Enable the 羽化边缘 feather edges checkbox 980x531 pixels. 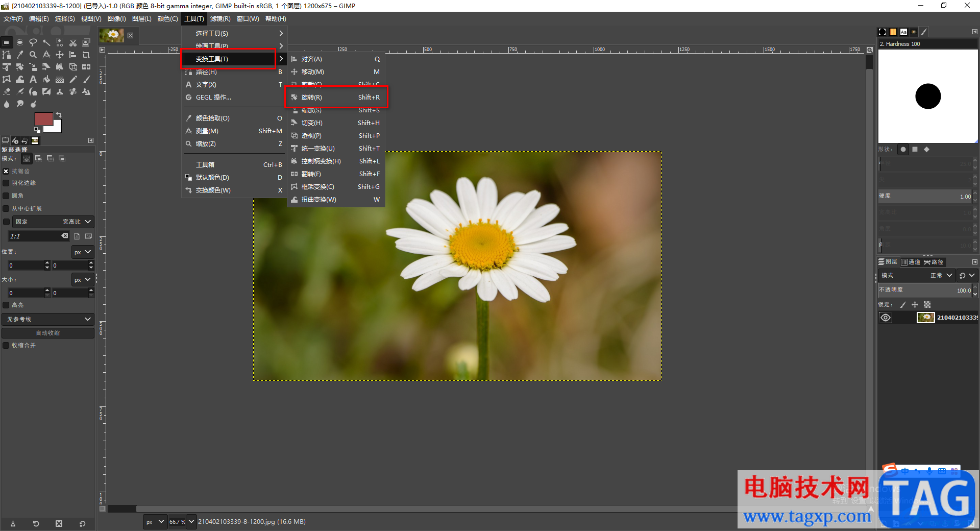[6, 183]
